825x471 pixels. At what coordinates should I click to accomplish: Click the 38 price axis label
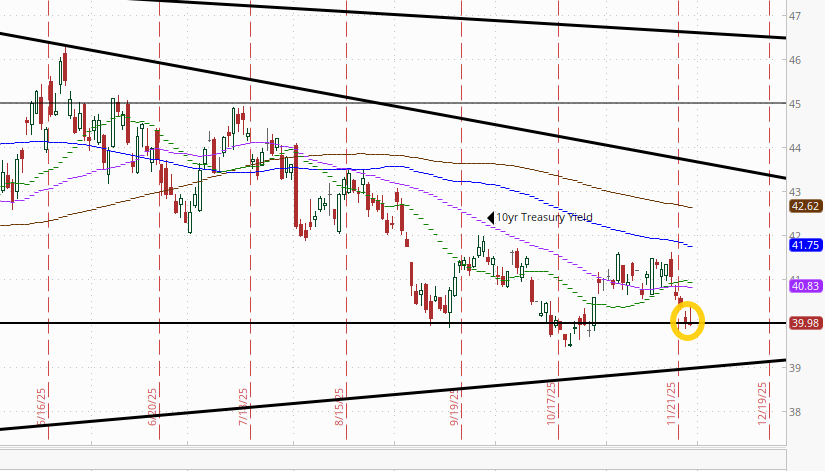(x=794, y=412)
